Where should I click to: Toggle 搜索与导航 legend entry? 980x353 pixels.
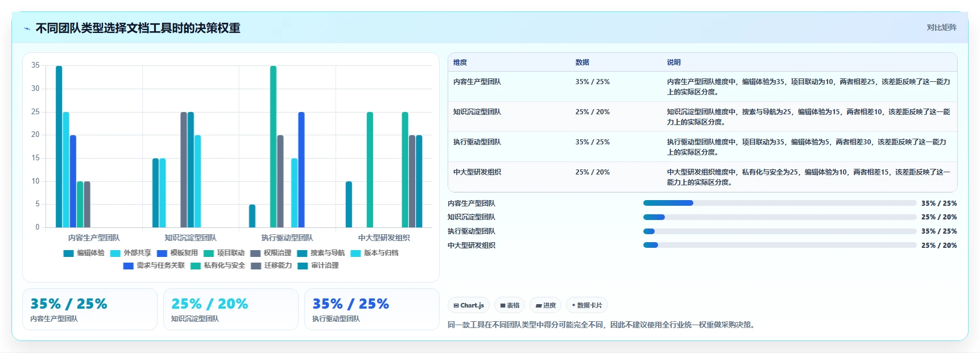point(321,253)
